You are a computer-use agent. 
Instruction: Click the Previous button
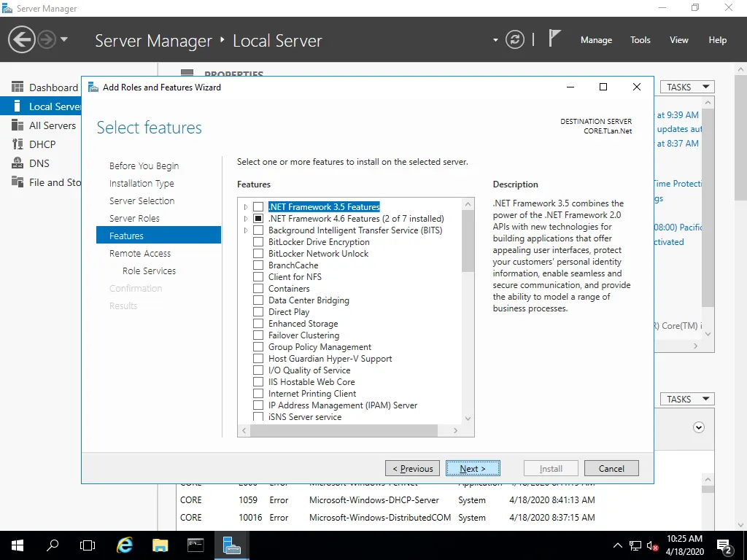click(x=413, y=469)
